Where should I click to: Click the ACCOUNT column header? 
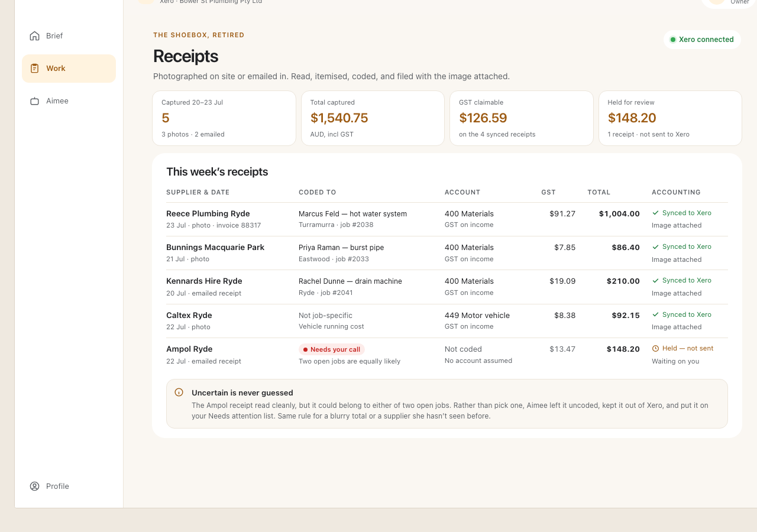point(462,192)
